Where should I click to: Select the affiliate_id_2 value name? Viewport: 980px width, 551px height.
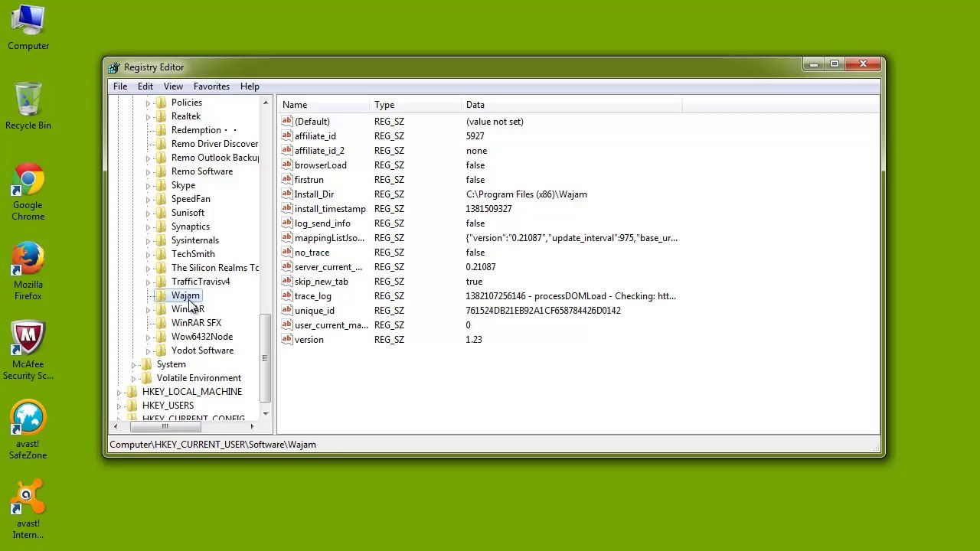point(319,151)
